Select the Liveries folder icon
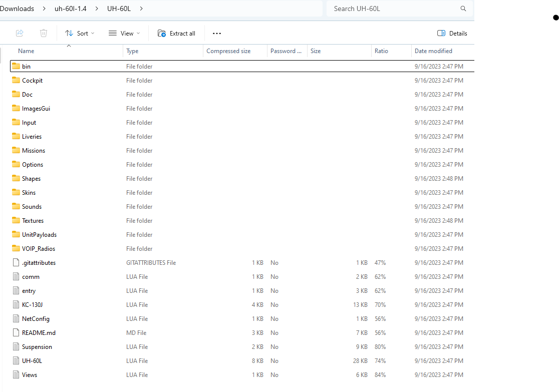Viewport: 559px width, 392px height. (x=16, y=136)
